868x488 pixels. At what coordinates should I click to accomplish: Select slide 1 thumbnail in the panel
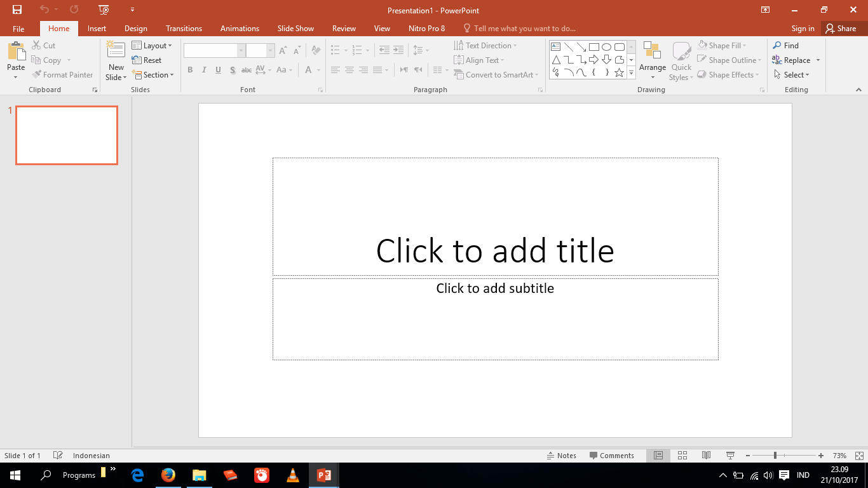click(67, 135)
